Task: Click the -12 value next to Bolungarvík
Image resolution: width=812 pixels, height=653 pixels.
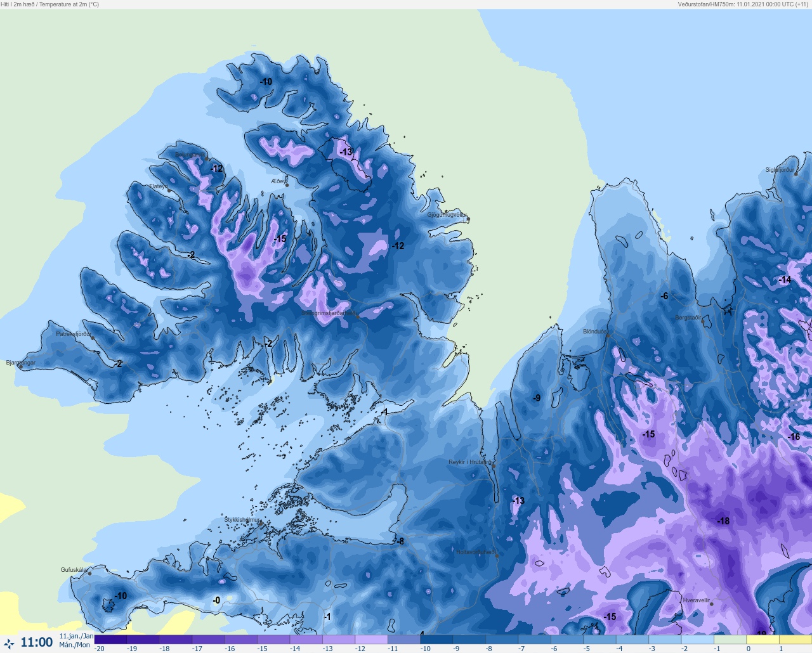Action: 217,169
